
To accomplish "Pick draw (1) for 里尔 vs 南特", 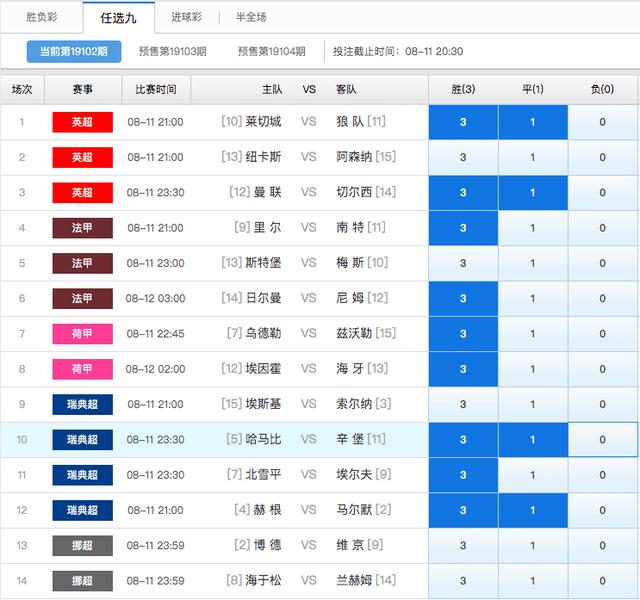I will 533,228.
